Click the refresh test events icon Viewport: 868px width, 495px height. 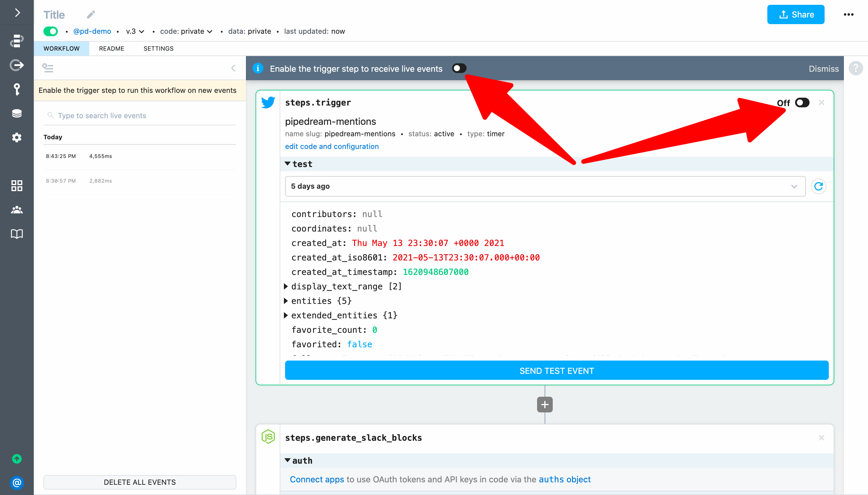pos(818,186)
